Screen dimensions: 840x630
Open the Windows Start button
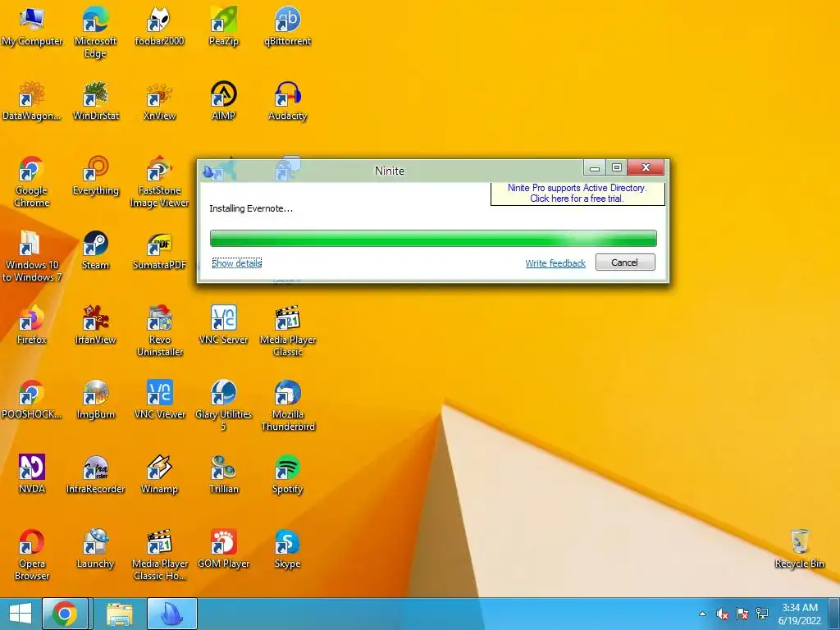click(x=21, y=614)
